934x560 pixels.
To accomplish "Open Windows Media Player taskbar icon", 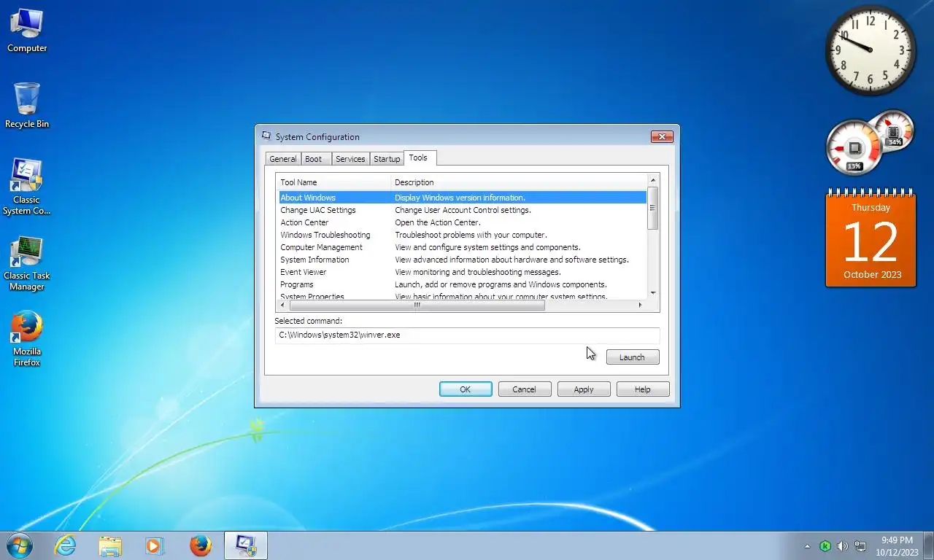I will pyautogui.click(x=155, y=545).
